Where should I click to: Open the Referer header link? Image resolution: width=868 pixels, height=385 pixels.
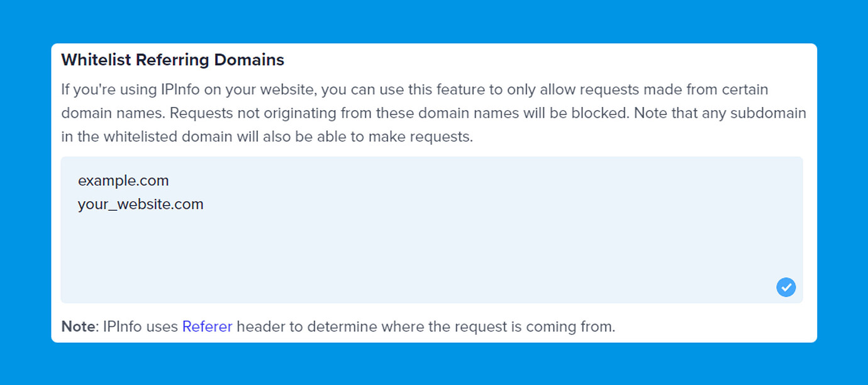click(x=208, y=326)
